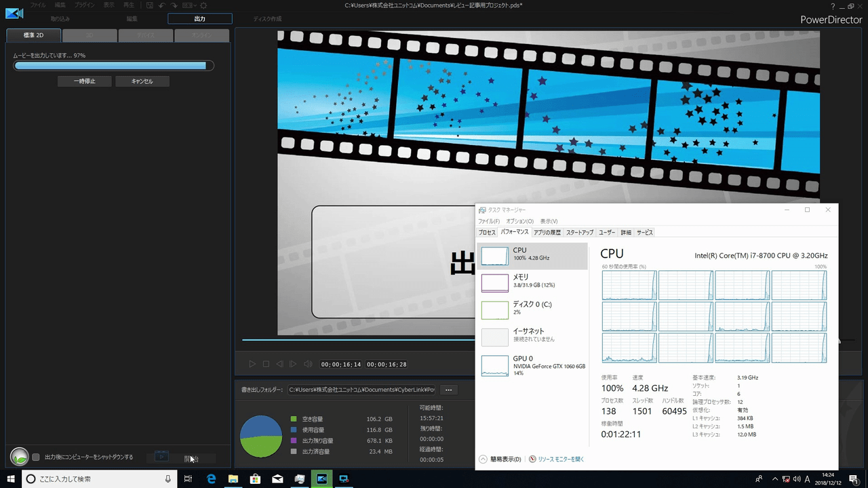This screenshot has width=868, height=488.
Task: Click the undo arrow icon
Action: point(162,5)
